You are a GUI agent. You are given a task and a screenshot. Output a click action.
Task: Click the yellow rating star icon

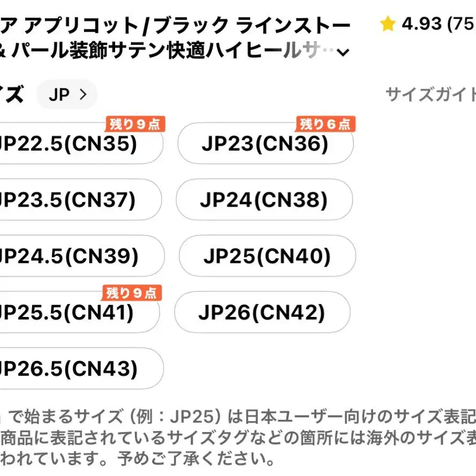pos(388,24)
